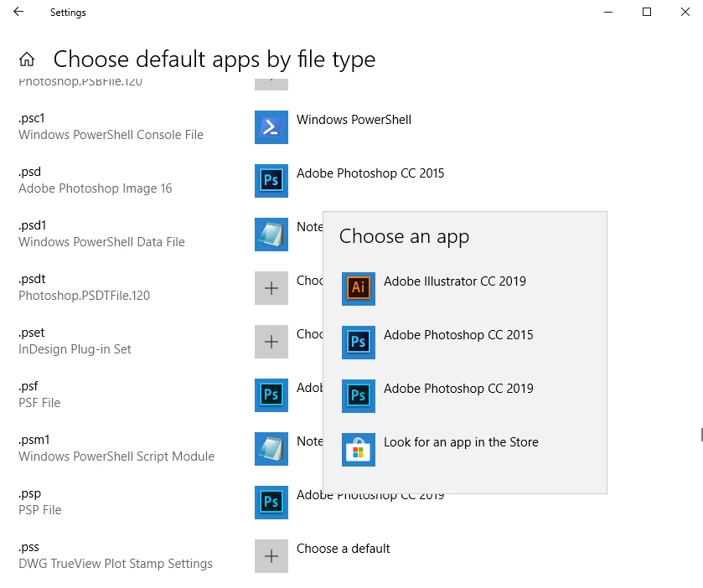Click InDesign Plug-in Set description
Image resolution: width=703 pixels, height=588 pixels.
tap(75, 349)
